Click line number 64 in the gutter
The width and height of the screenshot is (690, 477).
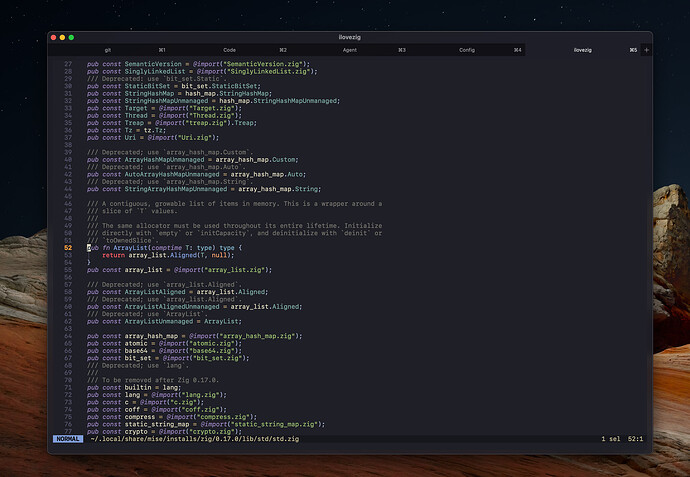point(68,336)
